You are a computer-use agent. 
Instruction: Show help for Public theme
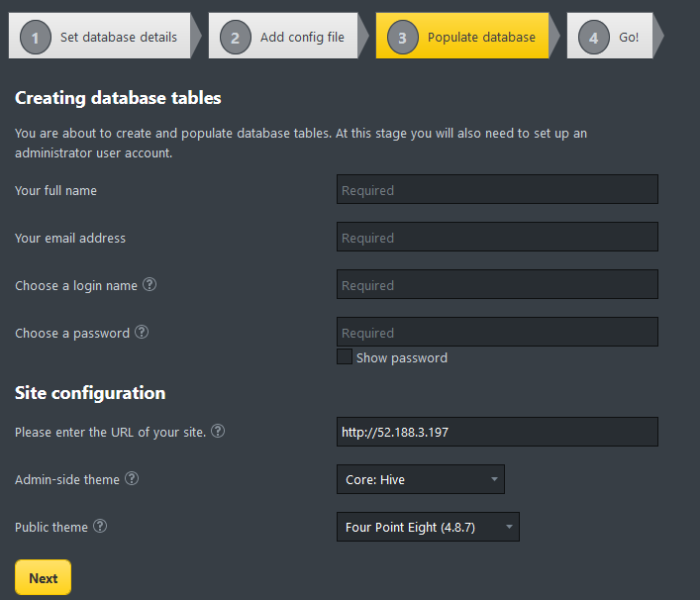100,527
